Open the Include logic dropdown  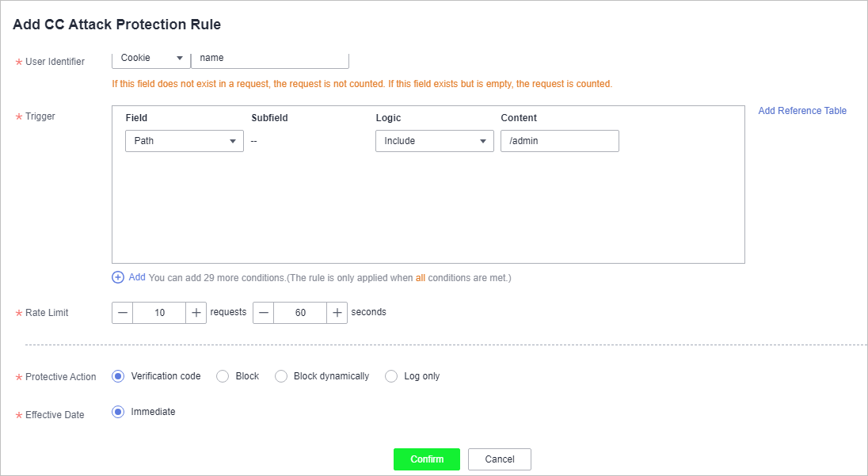(435, 141)
